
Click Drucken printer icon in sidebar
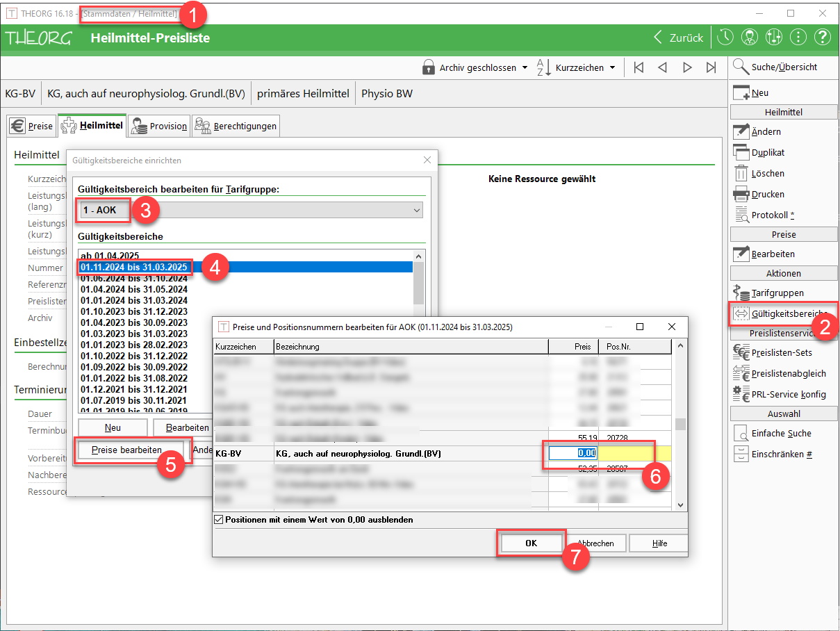coord(741,195)
